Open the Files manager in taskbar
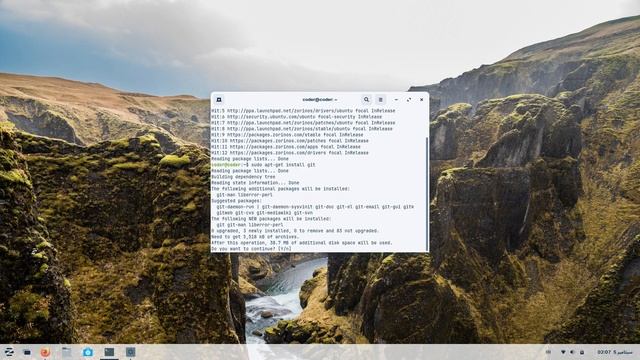This screenshot has height=360, width=640. pos(67,352)
